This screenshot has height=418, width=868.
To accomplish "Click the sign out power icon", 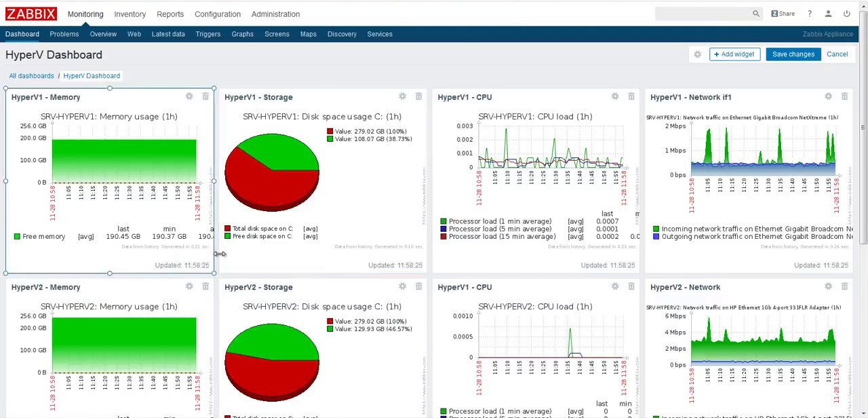I will point(847,14).
